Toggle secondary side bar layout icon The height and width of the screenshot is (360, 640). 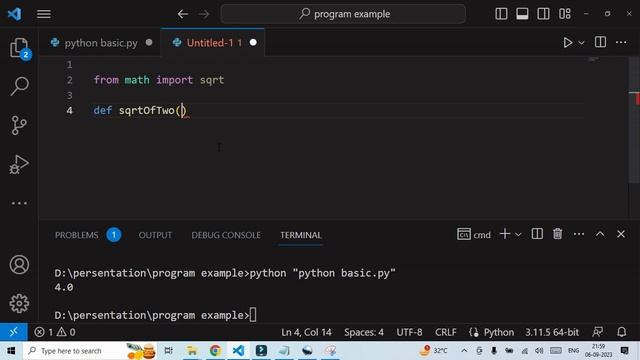(x=543, y=13)
